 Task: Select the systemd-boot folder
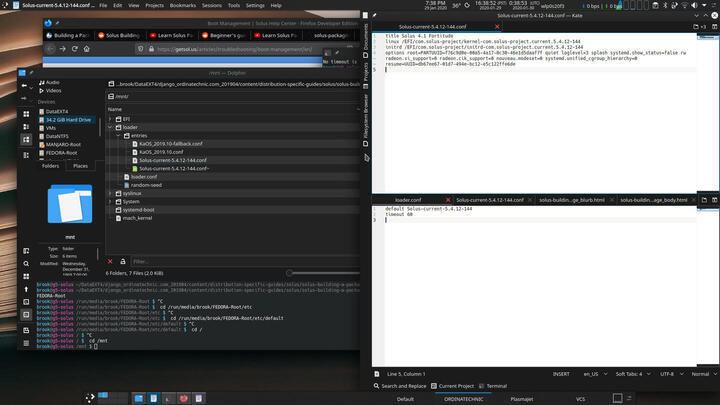(138, 210)
